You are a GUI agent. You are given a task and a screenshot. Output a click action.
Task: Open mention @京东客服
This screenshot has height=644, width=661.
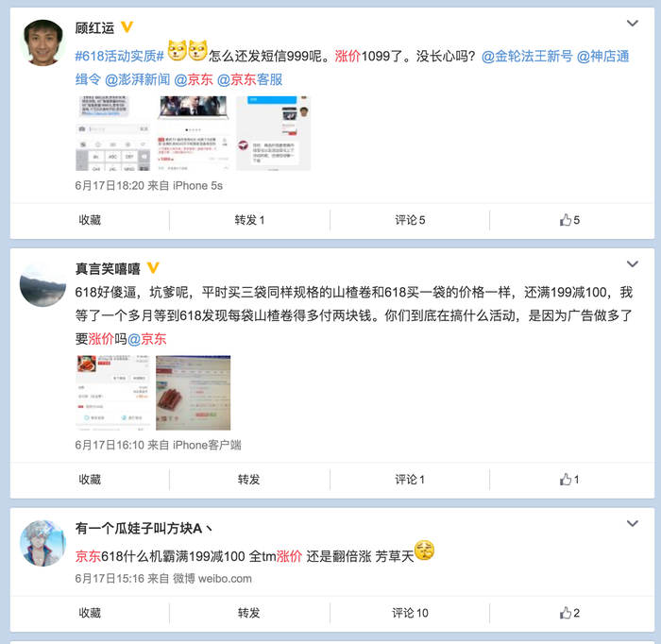click(249, 79)
